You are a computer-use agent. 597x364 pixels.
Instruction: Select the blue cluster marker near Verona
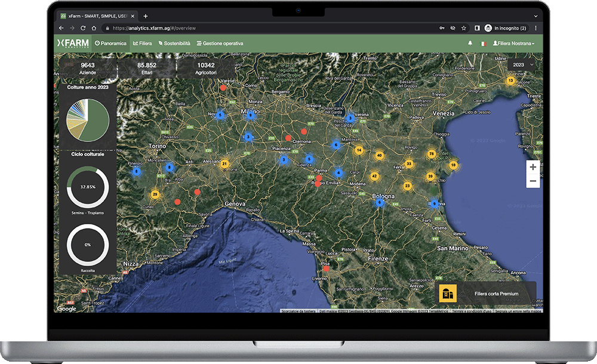(x=350, y=118)
